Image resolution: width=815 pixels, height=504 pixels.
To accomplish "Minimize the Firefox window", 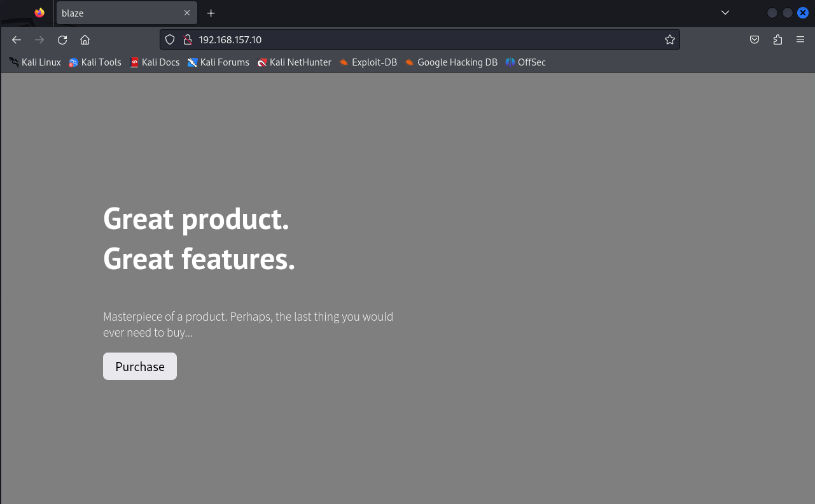I will coord(772,13).
